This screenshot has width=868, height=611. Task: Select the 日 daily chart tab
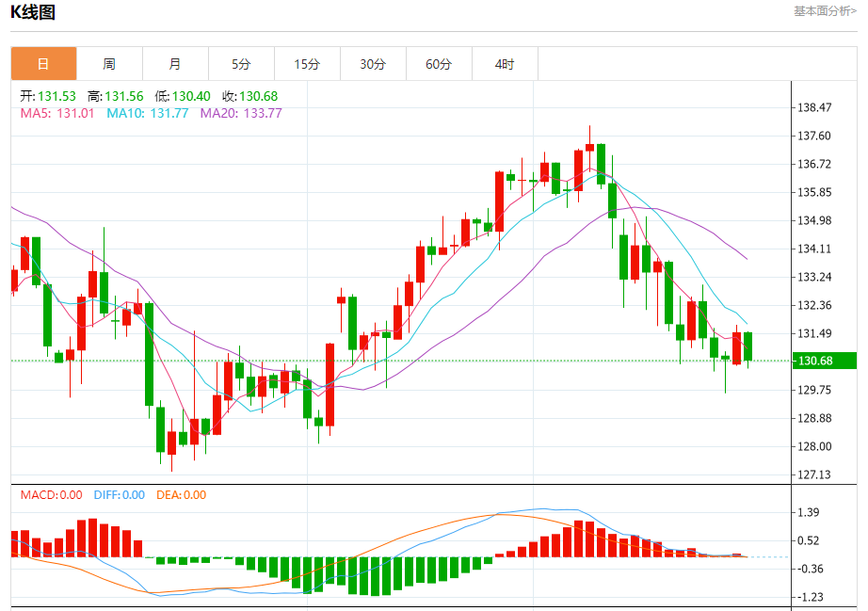pyautogui.click(x=43, y=64)
